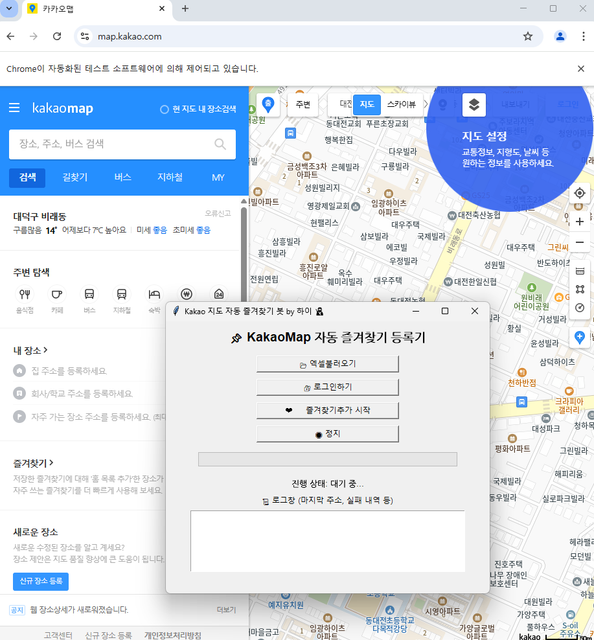Click 엑셀불러오기 button in bot window

coord(327,364)
